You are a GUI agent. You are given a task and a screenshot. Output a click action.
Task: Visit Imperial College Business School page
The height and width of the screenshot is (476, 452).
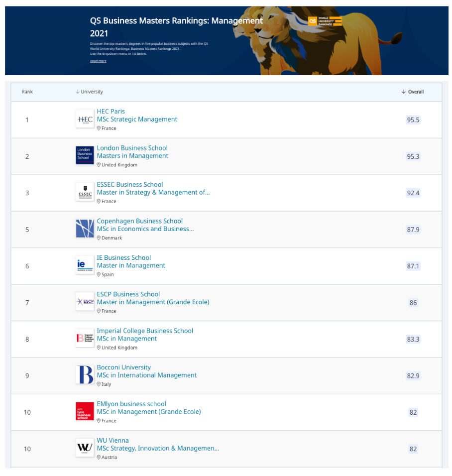[x=145, y=331]
